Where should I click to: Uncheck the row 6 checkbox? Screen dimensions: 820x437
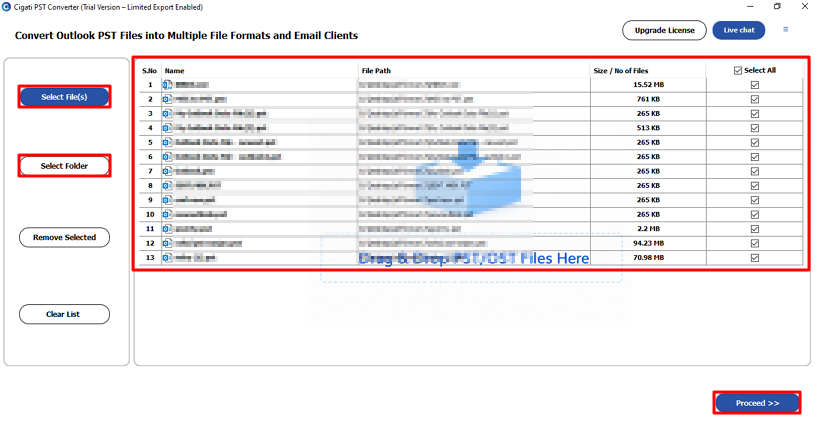point(755,157)
